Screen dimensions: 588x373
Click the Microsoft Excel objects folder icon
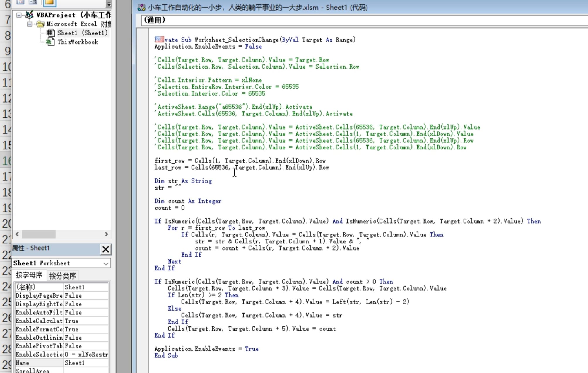pos(40,24)
